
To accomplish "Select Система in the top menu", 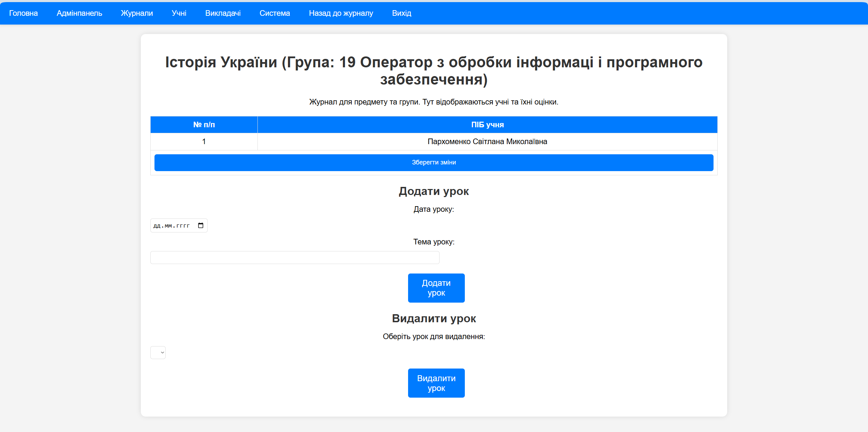I will pos(275,13).
